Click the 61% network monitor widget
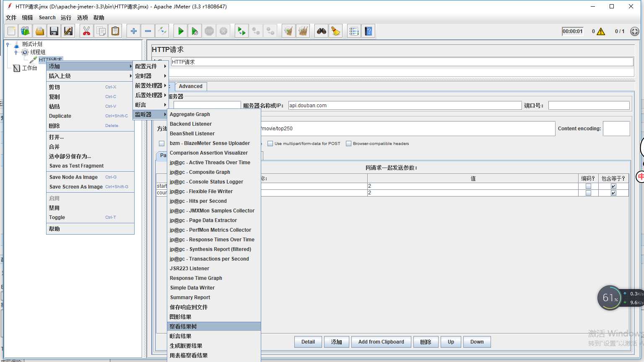 [x=610, y=298]
